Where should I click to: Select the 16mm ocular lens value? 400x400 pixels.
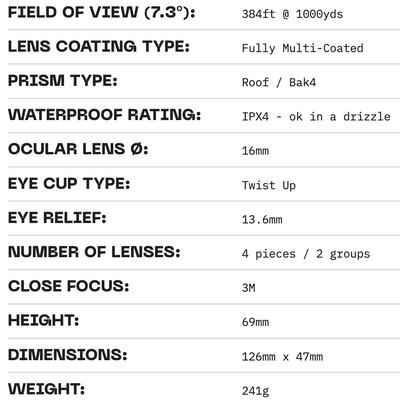coord(255,151)
